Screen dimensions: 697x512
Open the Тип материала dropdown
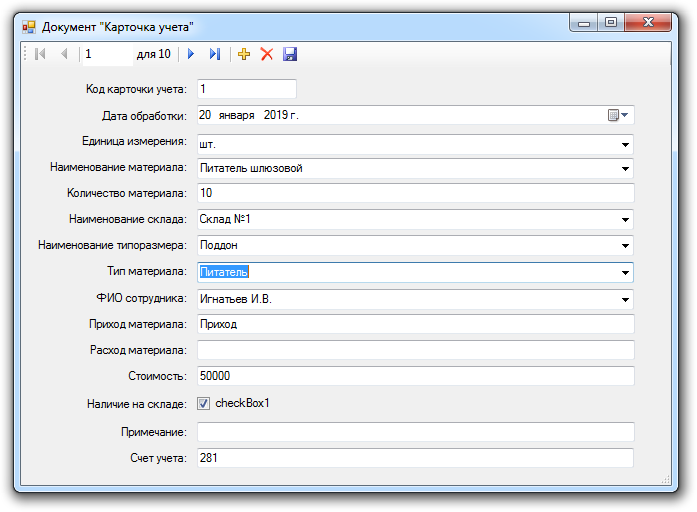[x=625, y=272]
